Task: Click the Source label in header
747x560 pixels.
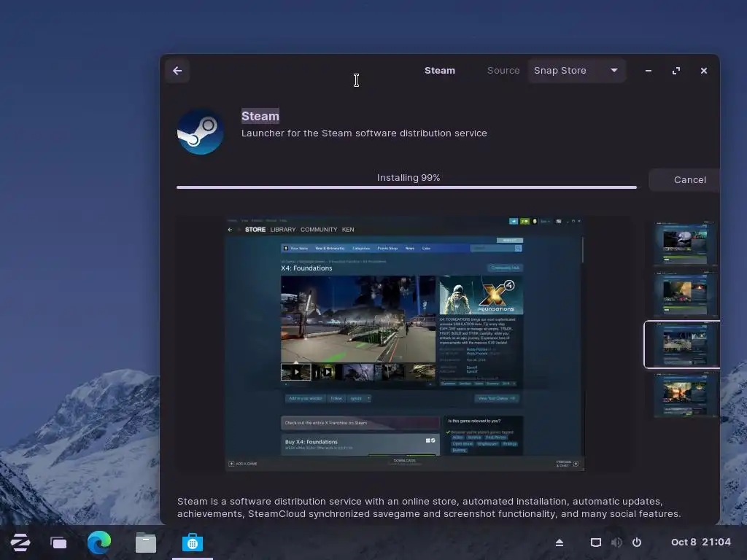Action: pyautogui.click(x=503, y=71)
